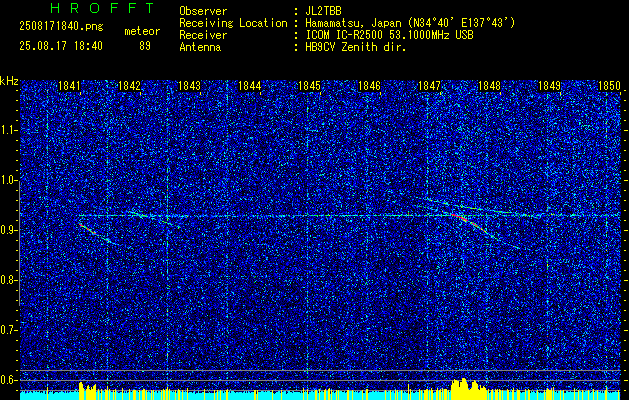629x400 pixels.
Task: Click the meteor count 89
Action: (145, 46)
